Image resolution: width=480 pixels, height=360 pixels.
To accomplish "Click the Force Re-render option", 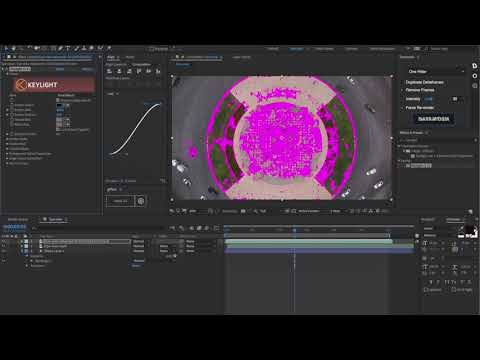I will (420, 108).
